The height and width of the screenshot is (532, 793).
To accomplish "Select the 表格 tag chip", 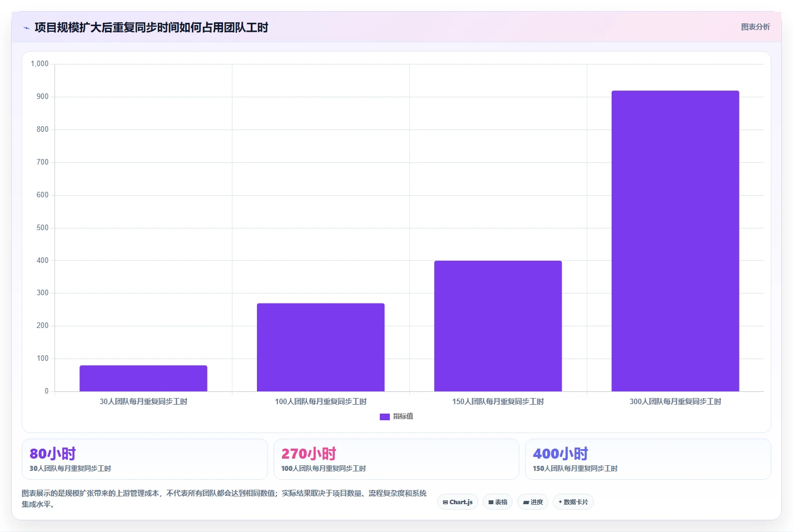I will point(498,502).
